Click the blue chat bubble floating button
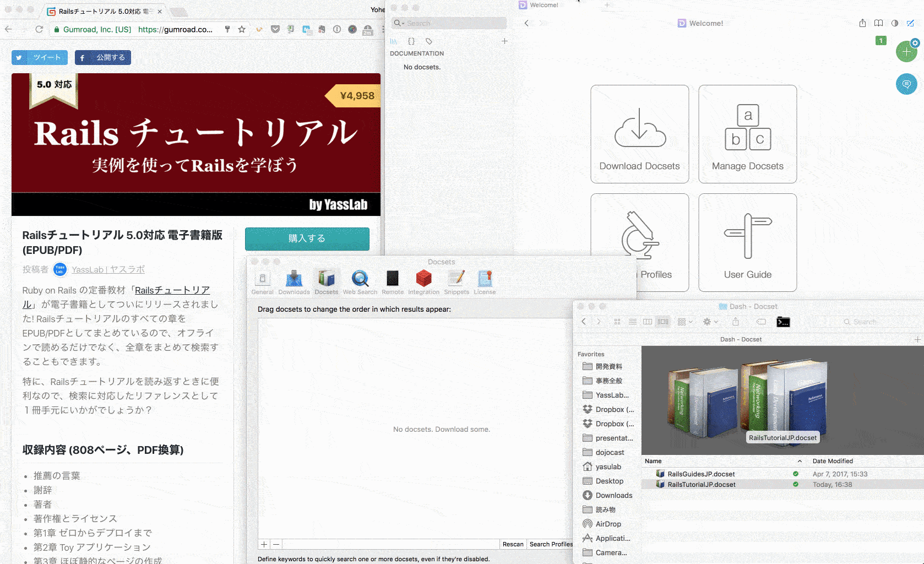 [x=906, y=84]
